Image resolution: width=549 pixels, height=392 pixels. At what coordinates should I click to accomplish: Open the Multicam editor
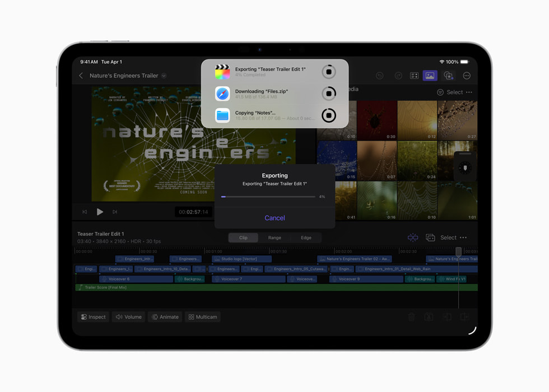tap(202, 316)
